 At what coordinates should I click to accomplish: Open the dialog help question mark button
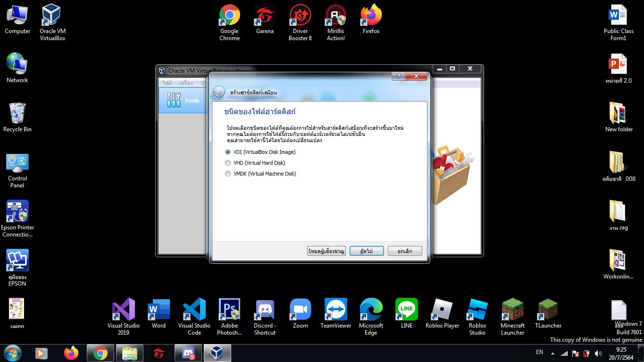pos(398,76)
